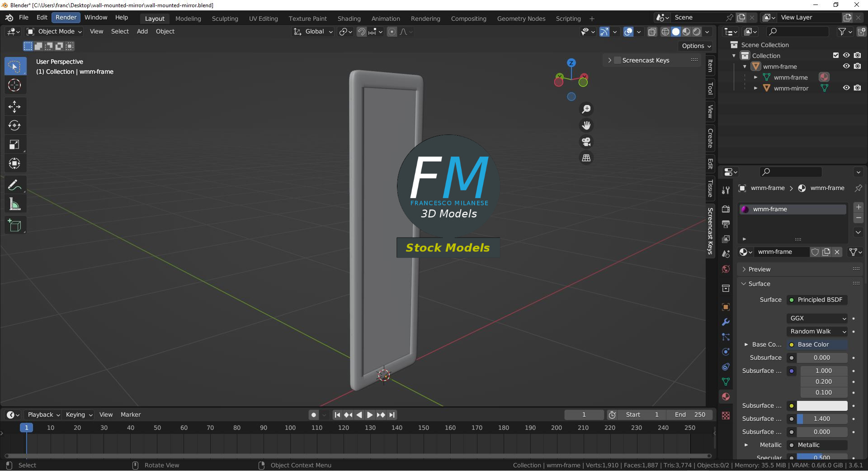Click the Principled BSDF surface button
Image resolution: width=868 pixels, height=471 pixels.
click(817, 300)
